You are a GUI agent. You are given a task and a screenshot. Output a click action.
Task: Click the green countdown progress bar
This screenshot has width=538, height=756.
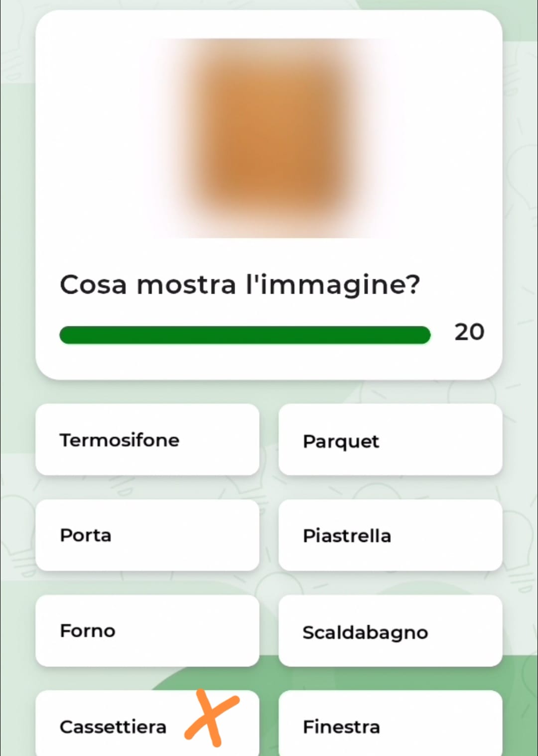(x=245, y=335)
